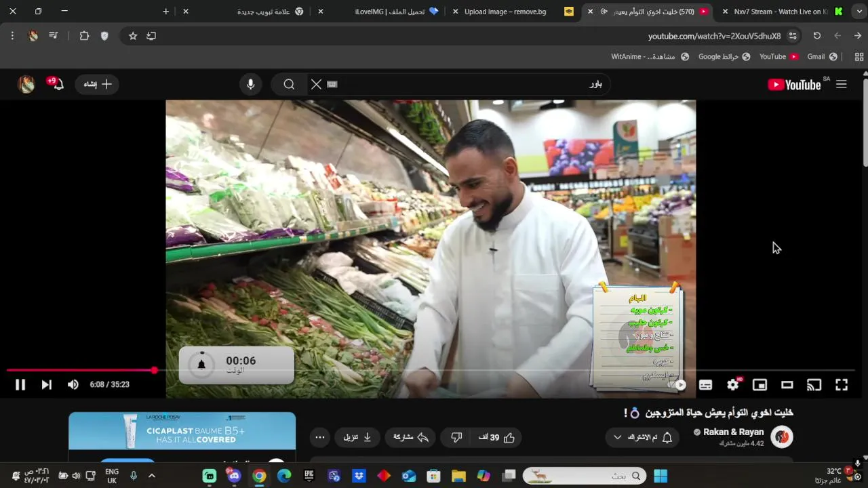This screenshot has width=868, height=488.
Task: Open YouTube account avatar menu
Action: (x=26, y=84)
